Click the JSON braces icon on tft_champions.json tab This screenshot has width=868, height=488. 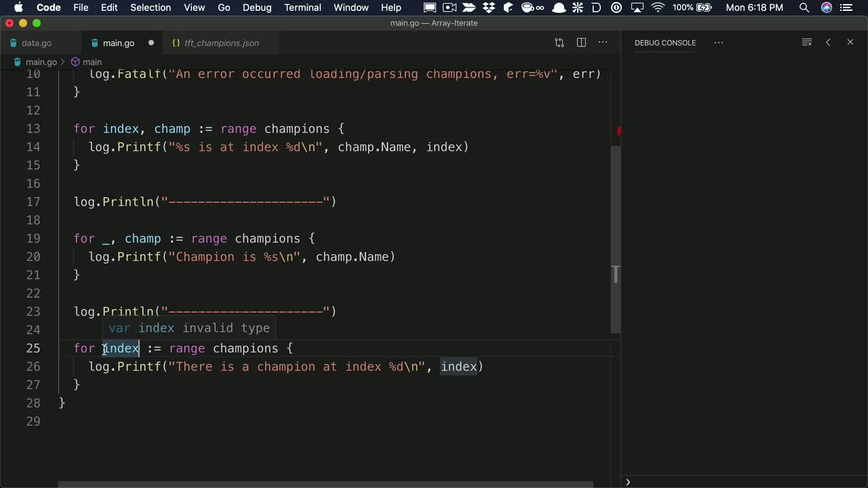[x=178, y=43]
